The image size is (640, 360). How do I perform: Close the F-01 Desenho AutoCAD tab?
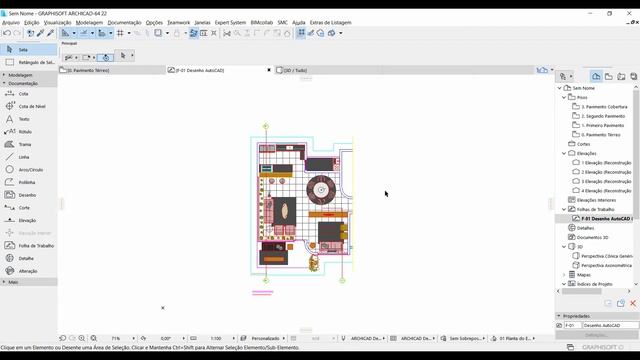click(x=269, y=70)
